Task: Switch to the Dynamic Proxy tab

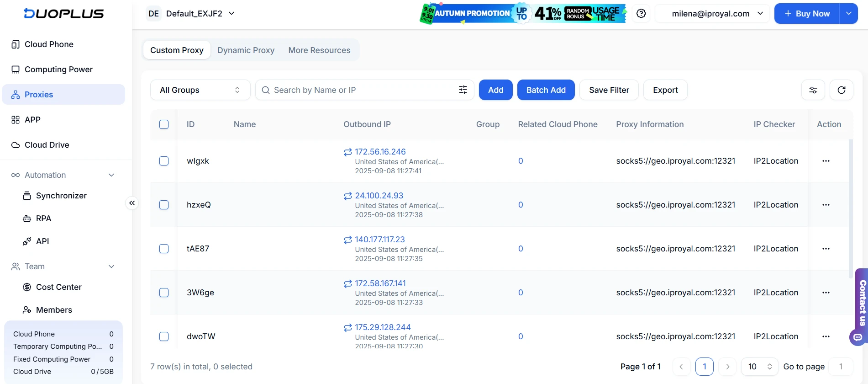Action: tap(246, 50)
